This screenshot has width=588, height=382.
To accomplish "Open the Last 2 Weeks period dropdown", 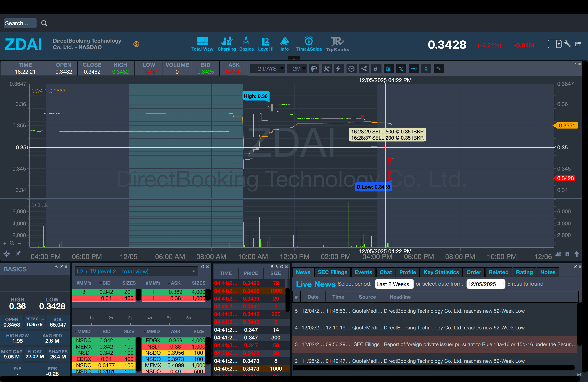I will 394,284.
